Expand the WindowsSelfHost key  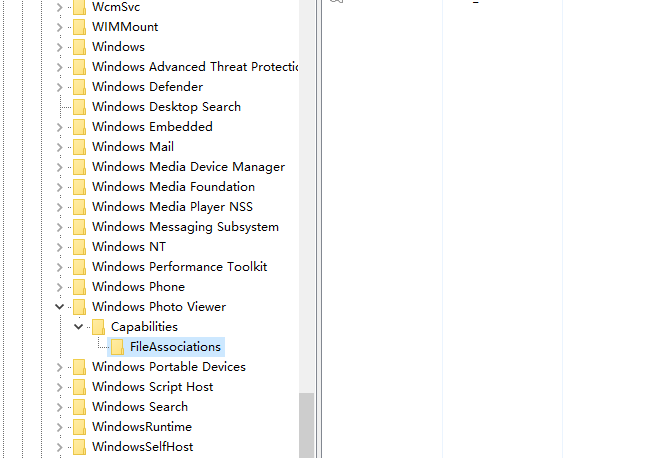[x=60, y=447]
